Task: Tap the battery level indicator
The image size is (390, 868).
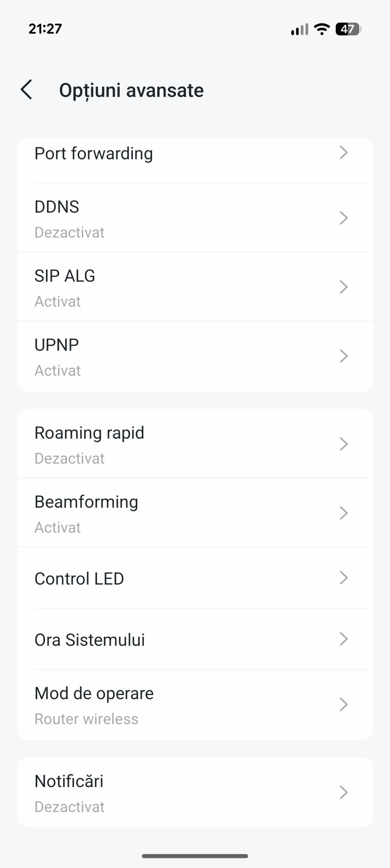Action: tap(348, 29)
